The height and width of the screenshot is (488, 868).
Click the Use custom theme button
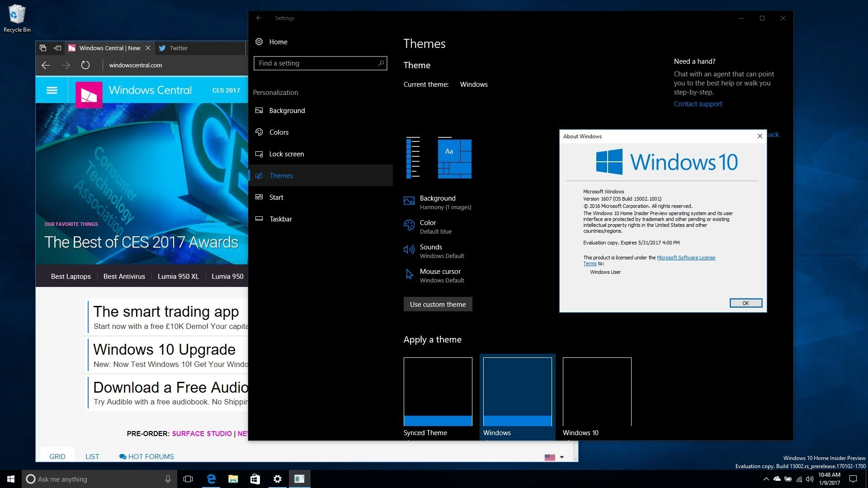pyautogui.click(x=438, y=305)
